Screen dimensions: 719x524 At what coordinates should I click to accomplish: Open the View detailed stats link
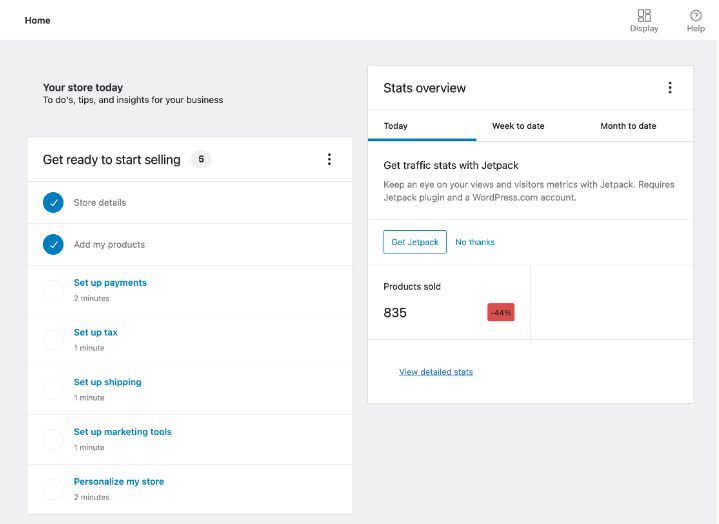(436, 372)
